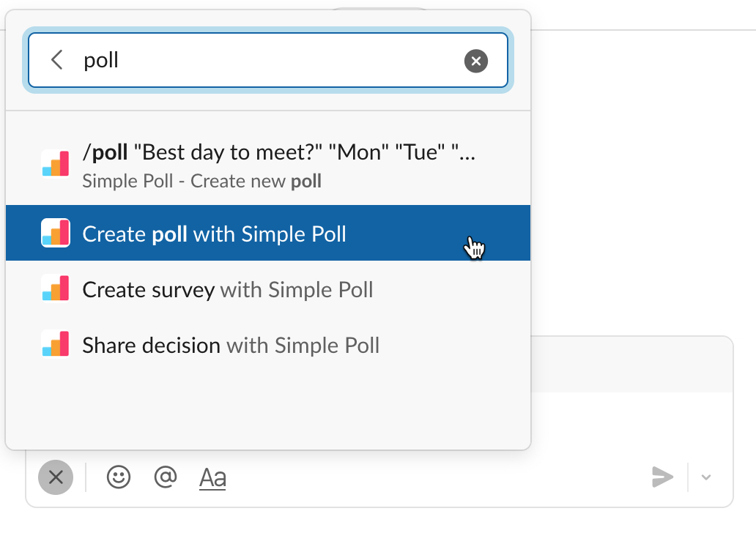Select the 'poll' text in the search bar
The width and height of the screenshot is (756, 533).
click(x=103, y=60)
